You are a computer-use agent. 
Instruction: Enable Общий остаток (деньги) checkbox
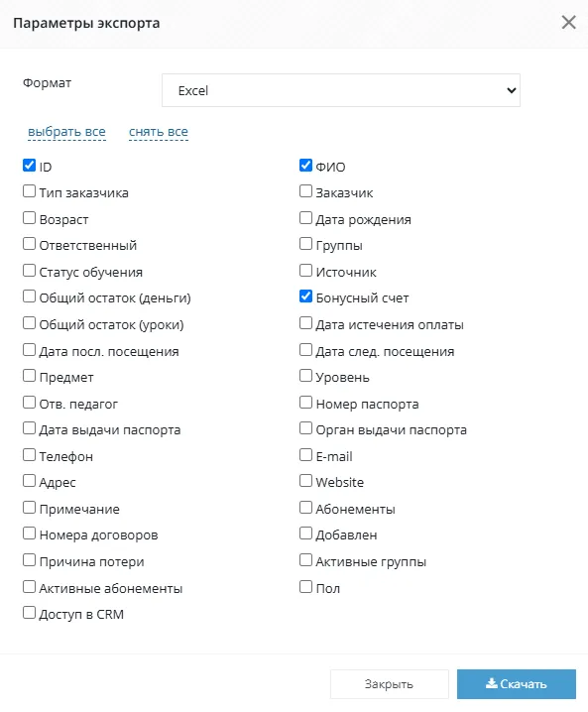29,297
